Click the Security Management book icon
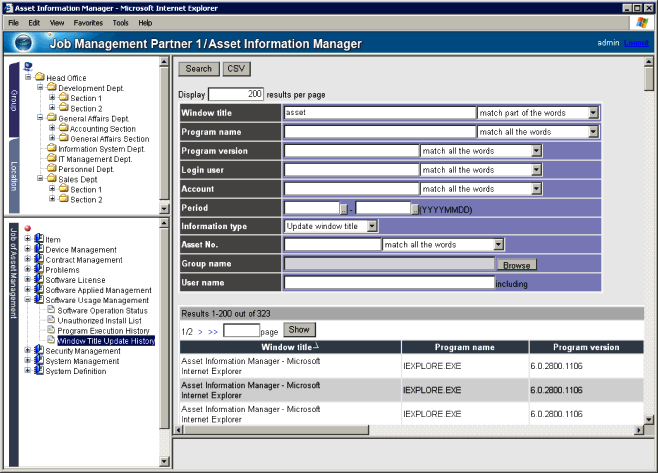658x473 pixels. click(x=39, y=351)
